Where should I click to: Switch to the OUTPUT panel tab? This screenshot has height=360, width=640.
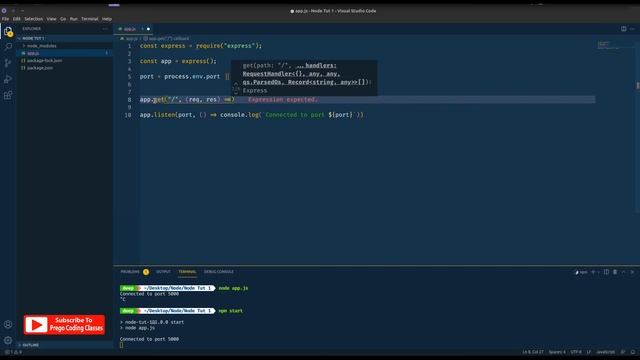point(163,272)
